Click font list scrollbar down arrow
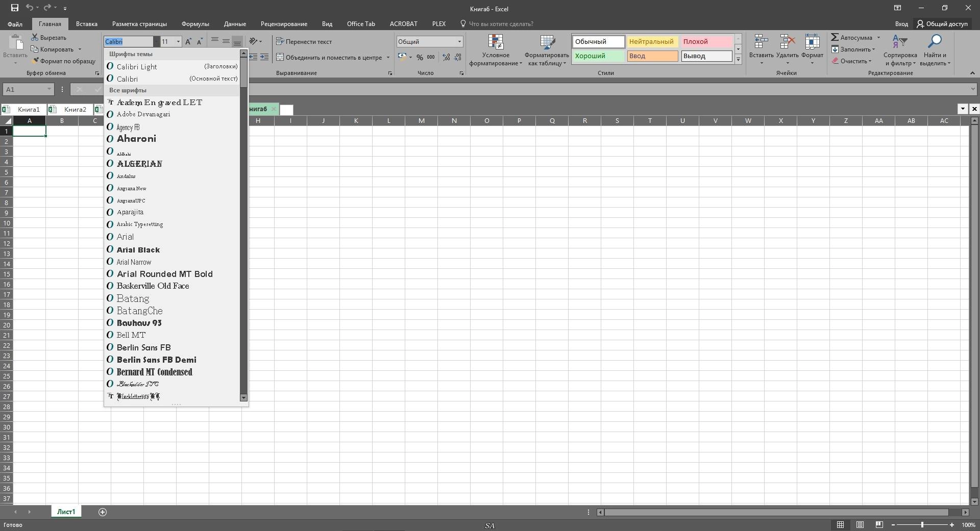 tap(243, 397)
